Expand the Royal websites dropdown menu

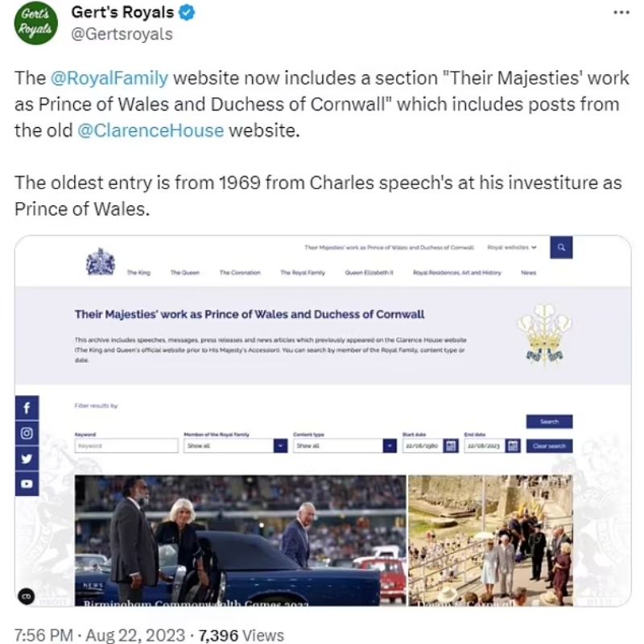513,248
